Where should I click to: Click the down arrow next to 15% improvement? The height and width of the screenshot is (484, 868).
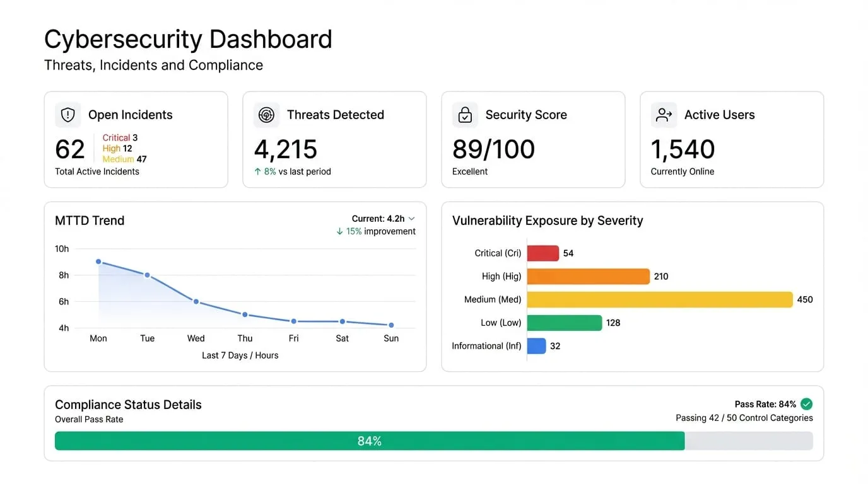tap(340, 231)
